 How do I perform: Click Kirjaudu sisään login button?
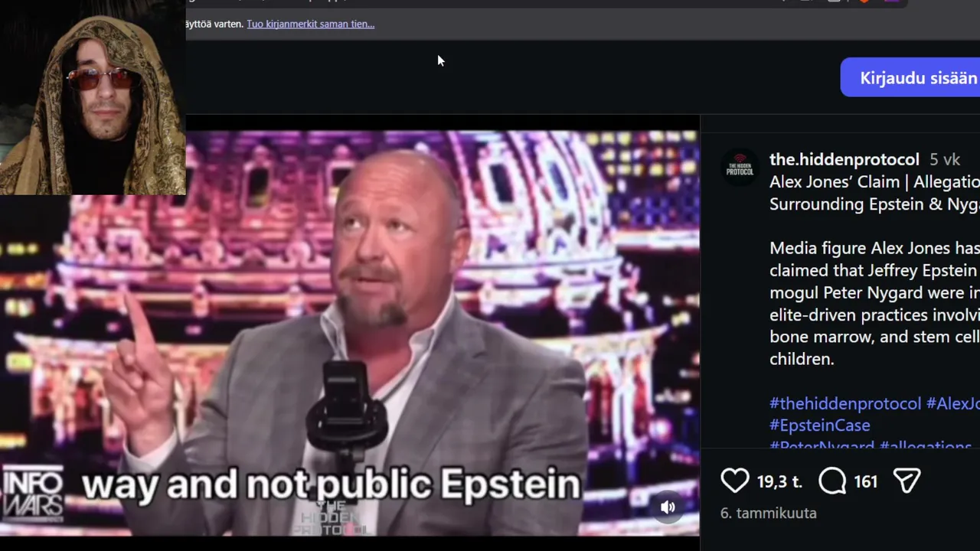910,77
